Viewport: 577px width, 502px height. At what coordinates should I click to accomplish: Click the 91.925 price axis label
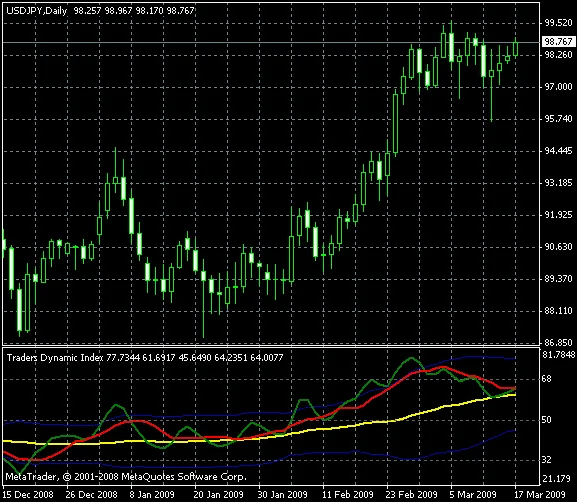coord(558,215)
